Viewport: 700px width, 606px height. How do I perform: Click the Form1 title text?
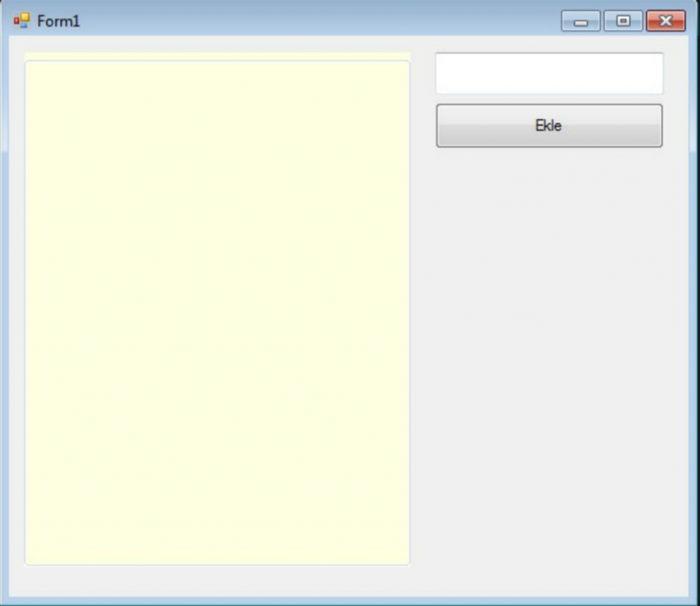coord(58,21)
